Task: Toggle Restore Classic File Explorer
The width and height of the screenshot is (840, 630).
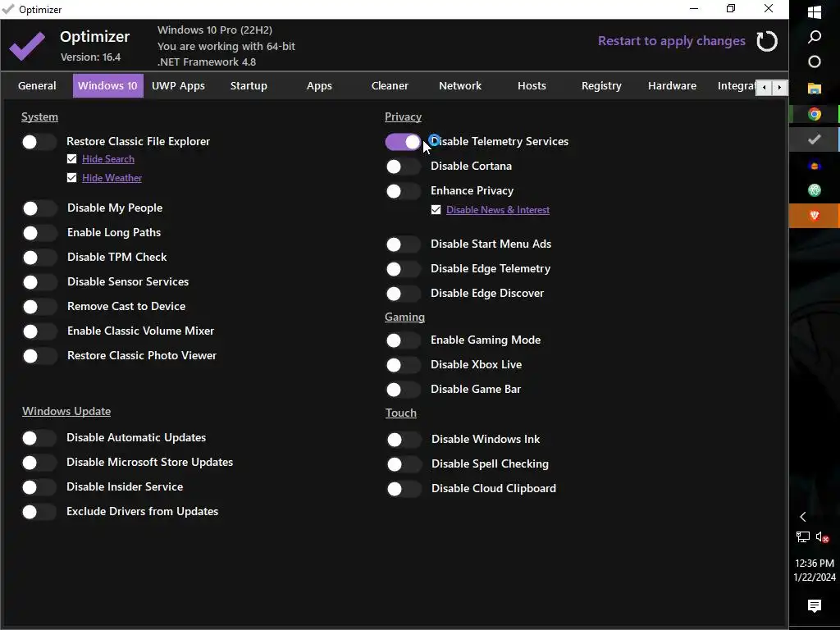Action: 39,141
